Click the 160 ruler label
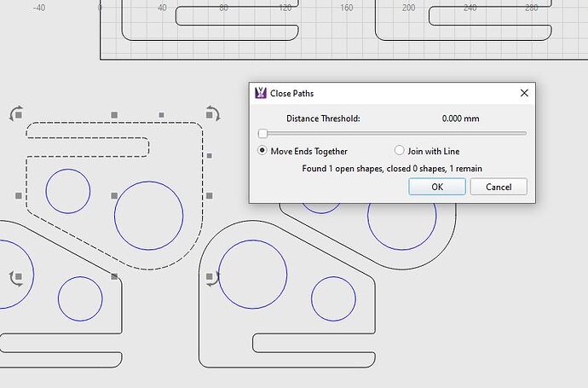Screen dimensions: 588x388 point(346,8)
